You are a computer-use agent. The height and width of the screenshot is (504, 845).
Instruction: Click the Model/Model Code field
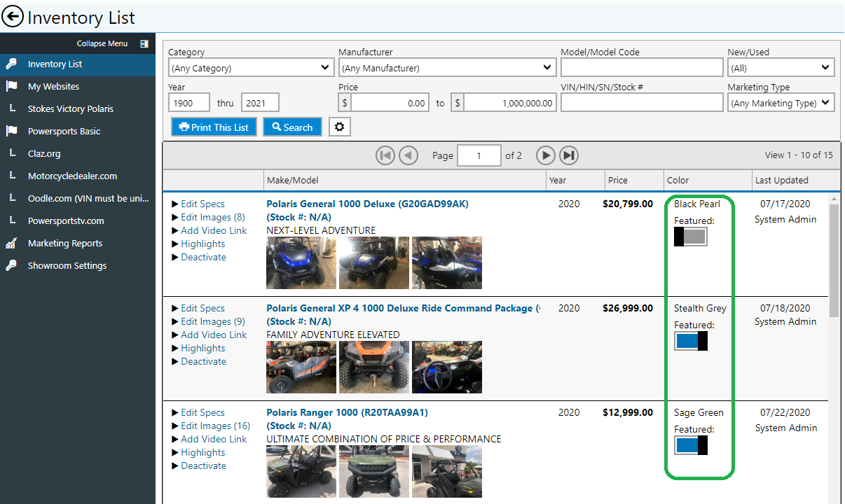pyautogui.click(x=642, y=67)
